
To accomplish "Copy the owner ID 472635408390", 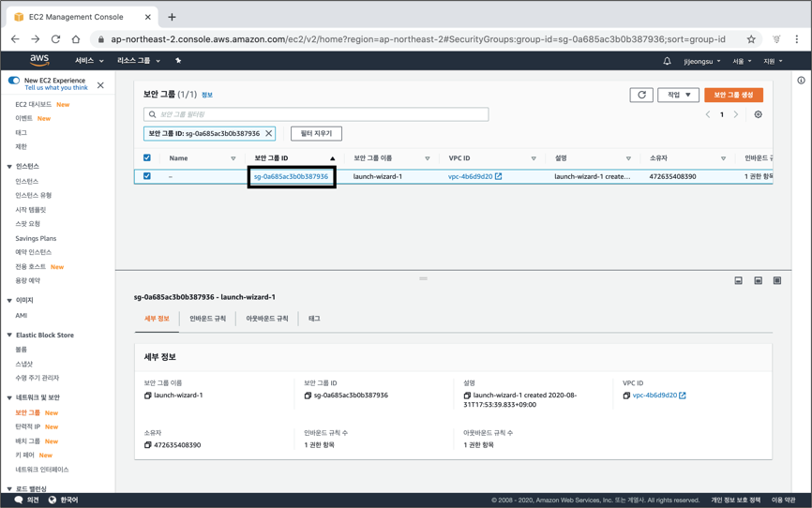I will 147,445.
